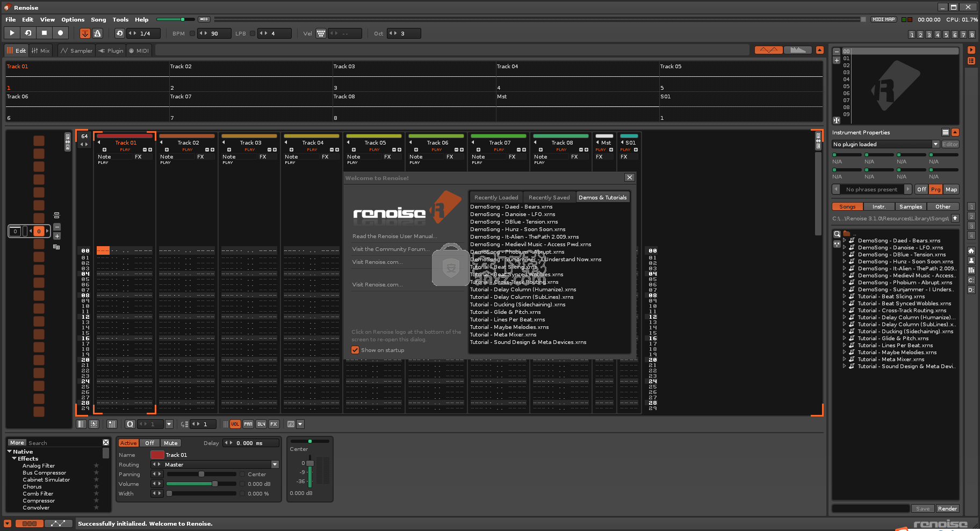Screen dimensions: 980x531
Task: Open the FX column dropdown arrow
Action: [x=300, y=424]
